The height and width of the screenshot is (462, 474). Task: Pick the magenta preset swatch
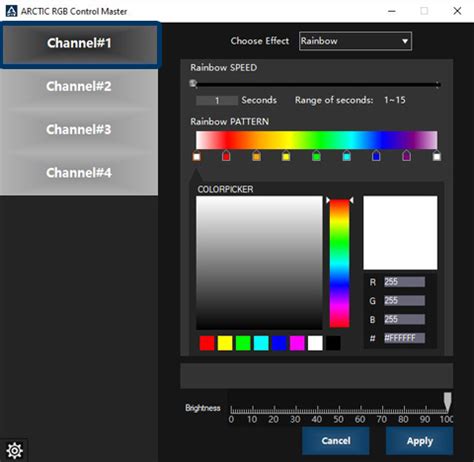tap(297, 343)
